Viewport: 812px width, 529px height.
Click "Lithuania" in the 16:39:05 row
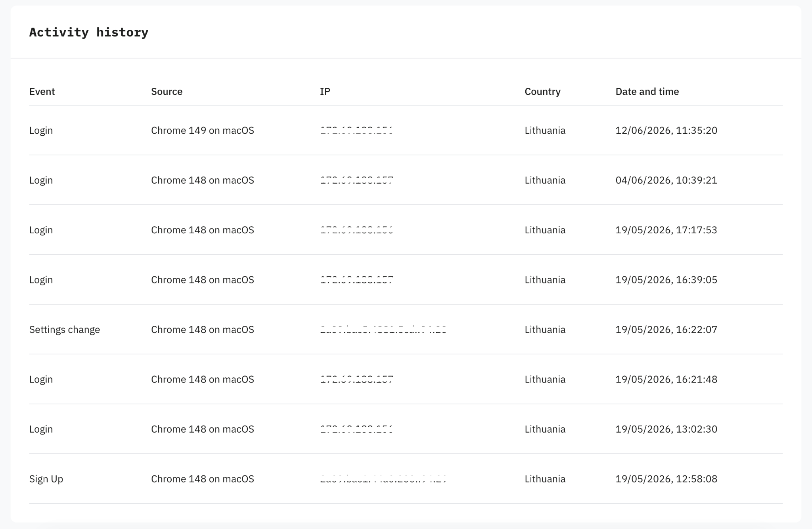(545, 280)
